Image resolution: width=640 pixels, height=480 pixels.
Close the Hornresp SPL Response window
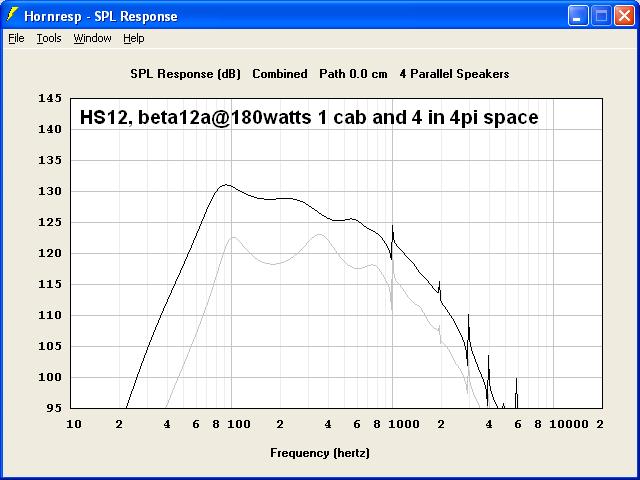click(x=624, y=16)
